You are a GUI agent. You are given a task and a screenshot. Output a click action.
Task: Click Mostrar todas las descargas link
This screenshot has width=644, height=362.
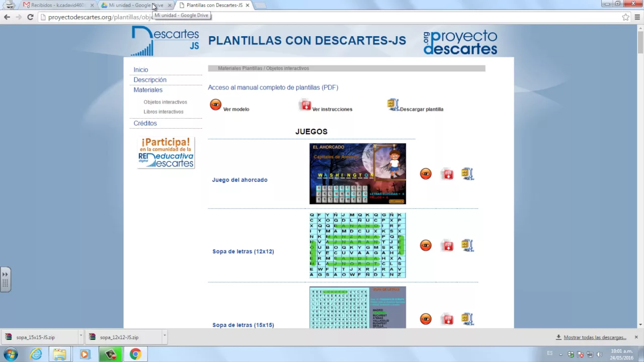(x=595, y=337)
